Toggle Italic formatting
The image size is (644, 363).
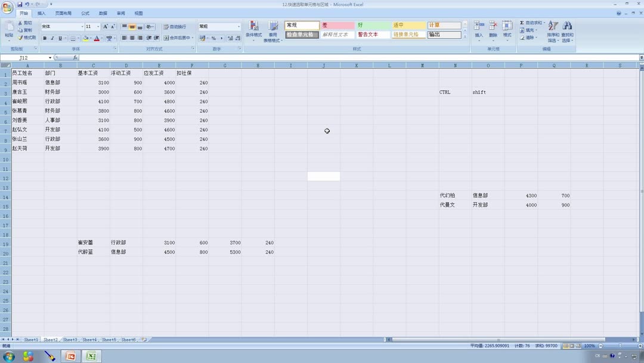coord(52,38)
